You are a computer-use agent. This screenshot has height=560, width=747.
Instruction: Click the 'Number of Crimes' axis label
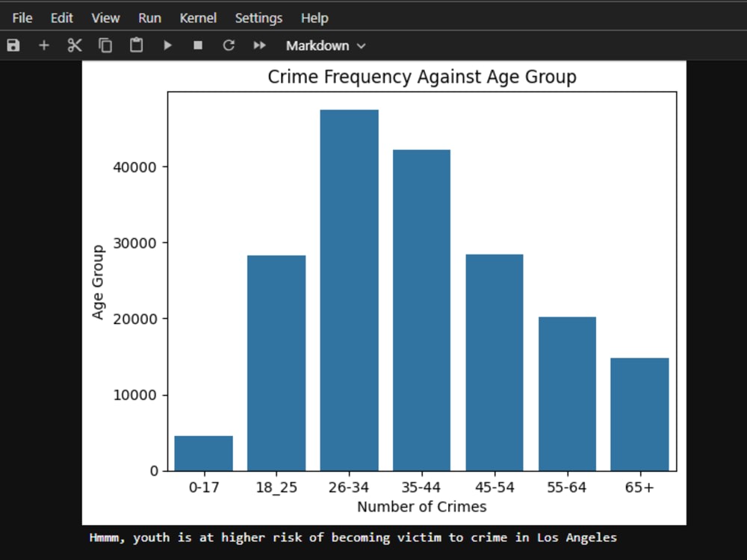point(422,507)
